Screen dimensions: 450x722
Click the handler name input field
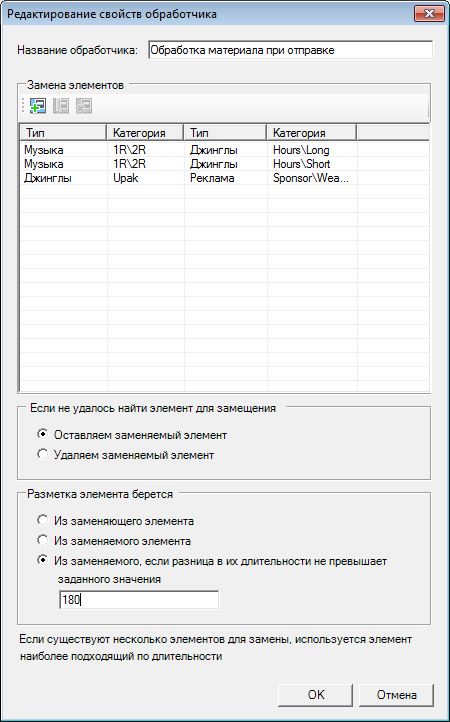(x=291, y=50)
